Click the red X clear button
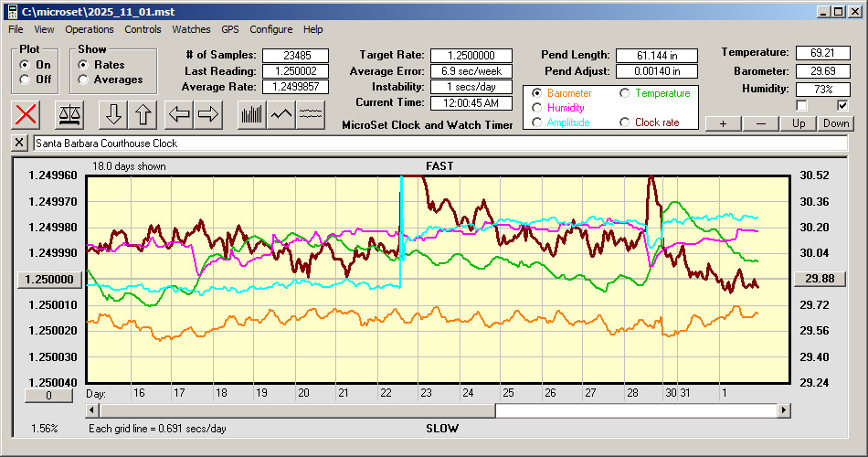Viewport: 868px width, 457px height. (27, 115)
